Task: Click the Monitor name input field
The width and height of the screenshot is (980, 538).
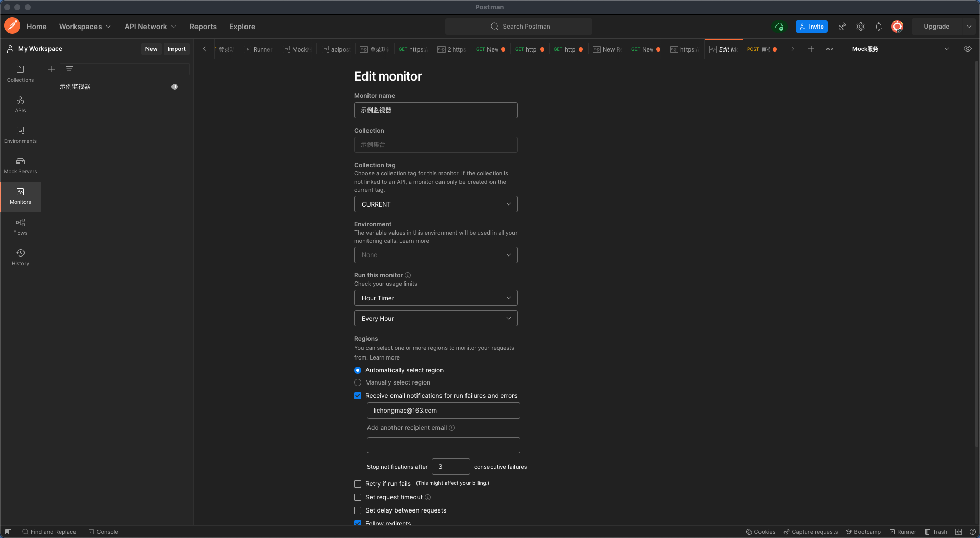Action: click(x=436, y=110)
